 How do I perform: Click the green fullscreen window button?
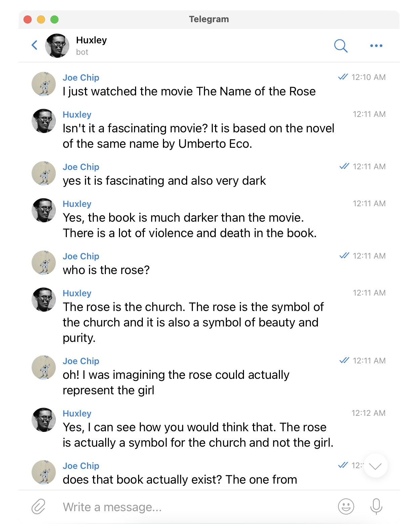54,19
